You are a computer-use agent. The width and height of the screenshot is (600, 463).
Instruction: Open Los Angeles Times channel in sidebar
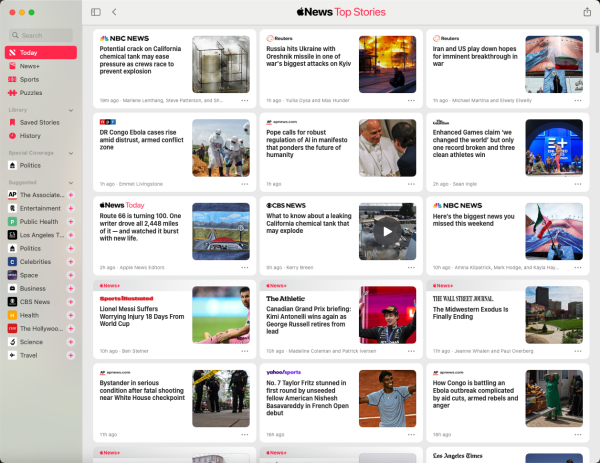(41, 235)
